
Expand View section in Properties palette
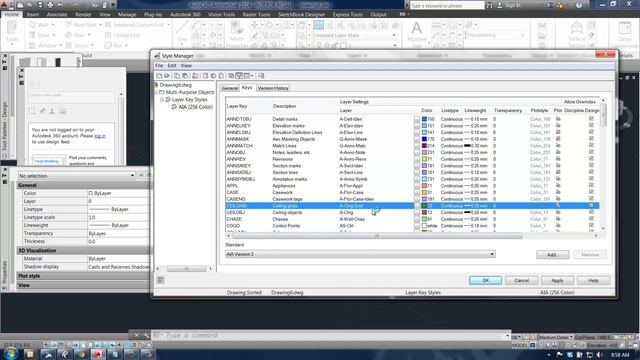84,285
